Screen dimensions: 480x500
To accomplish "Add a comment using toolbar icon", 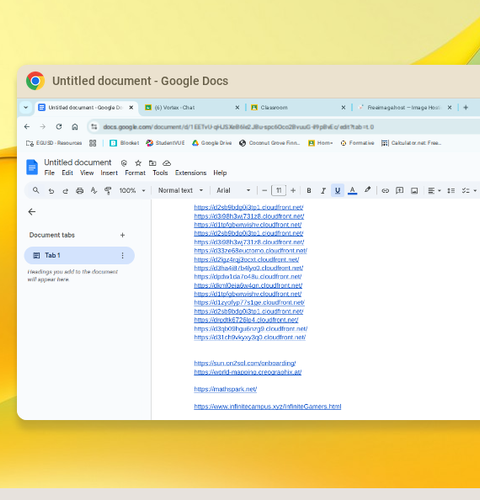I will tap(399, 191).
